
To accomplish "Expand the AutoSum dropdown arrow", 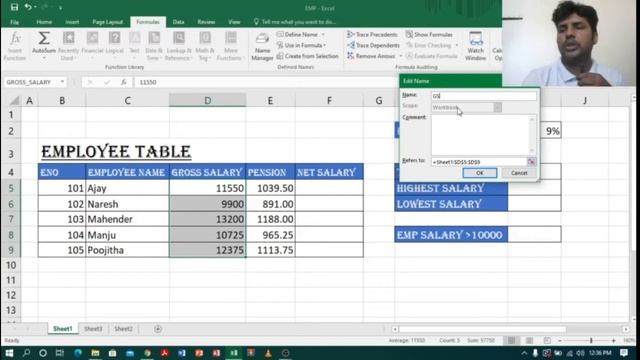I will (44, 58).
